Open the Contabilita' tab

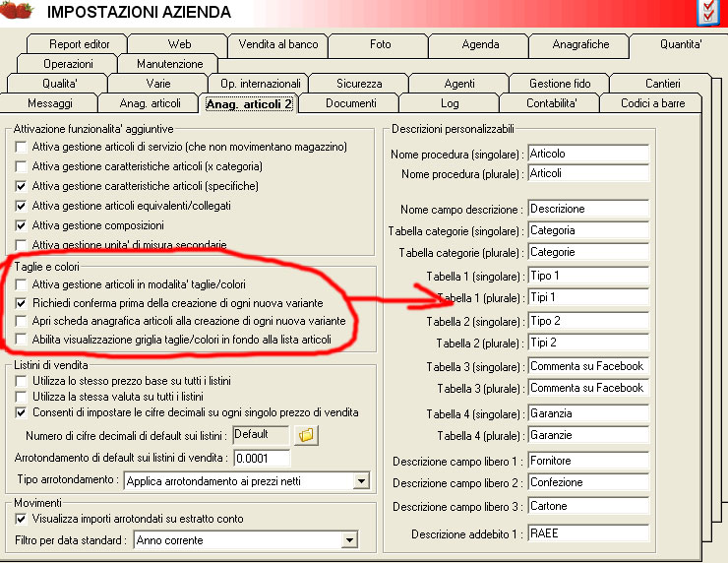(x=551, y=103)
